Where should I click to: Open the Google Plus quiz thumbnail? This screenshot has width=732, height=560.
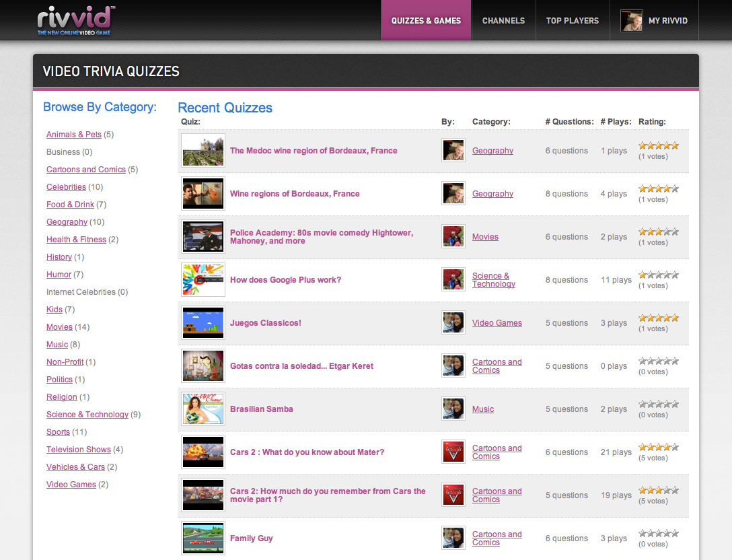[203, 280]
